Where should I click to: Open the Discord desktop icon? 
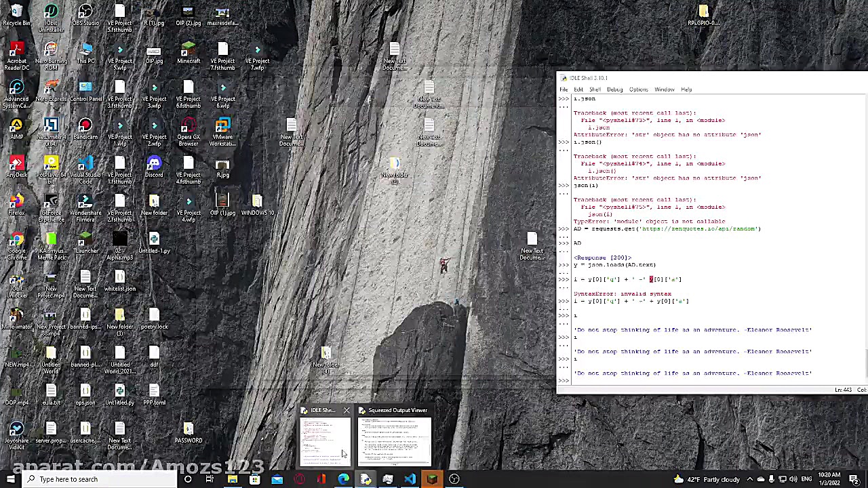pos(154,165)
